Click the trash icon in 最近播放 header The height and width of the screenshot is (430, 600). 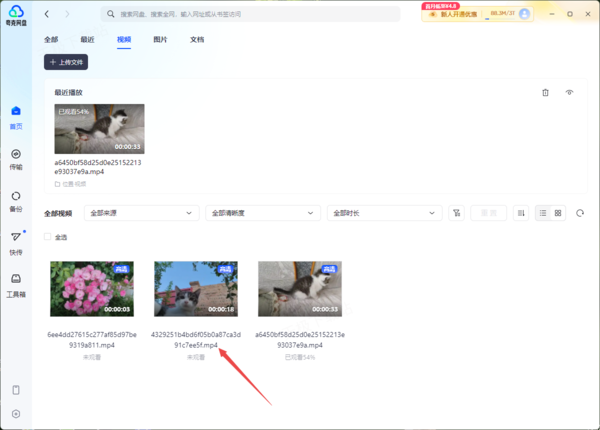(545, 92)
